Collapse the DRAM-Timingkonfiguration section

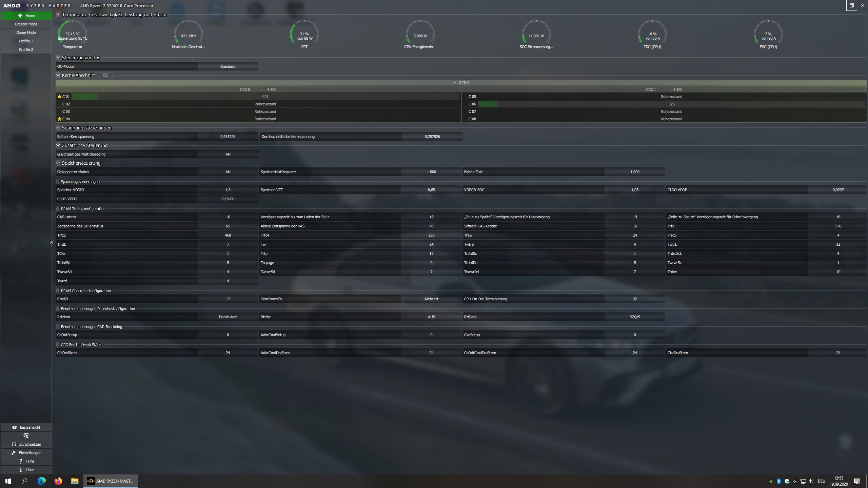point(58,209)
